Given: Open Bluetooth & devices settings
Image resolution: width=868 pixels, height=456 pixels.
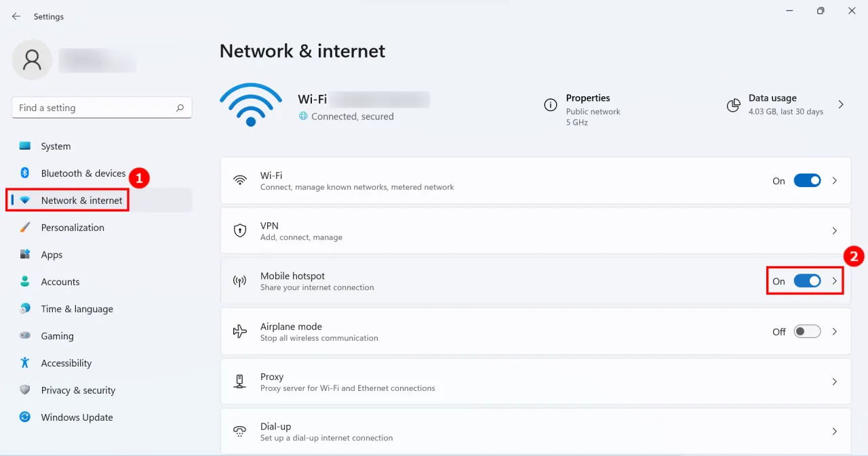Looking at the screenshot, I should pyautogui.click(x=25, y=173).
